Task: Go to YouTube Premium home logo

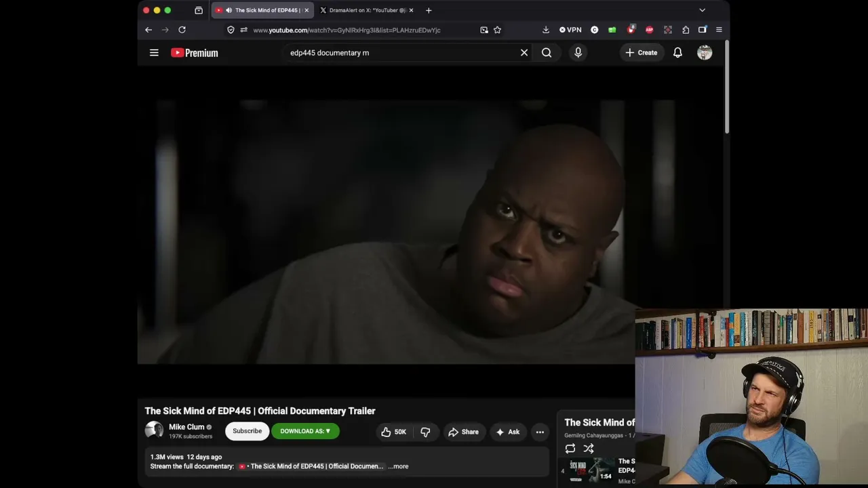Action: pyautogui.click(x=195, y=53)
